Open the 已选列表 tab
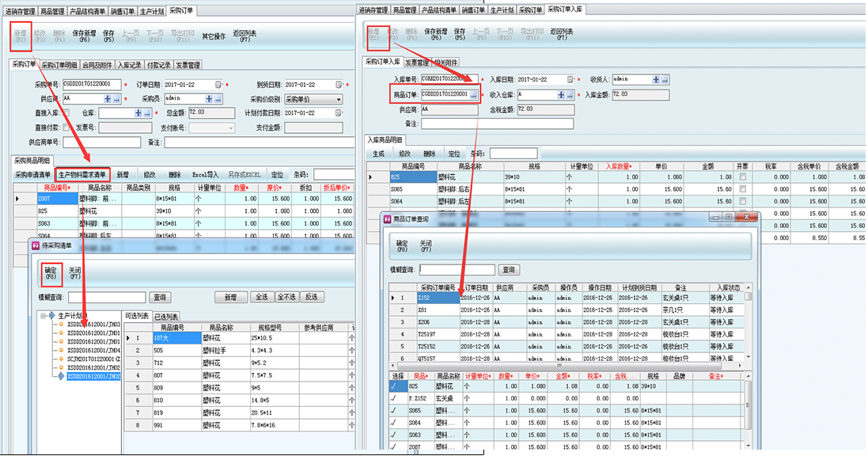 coord(165,316)
